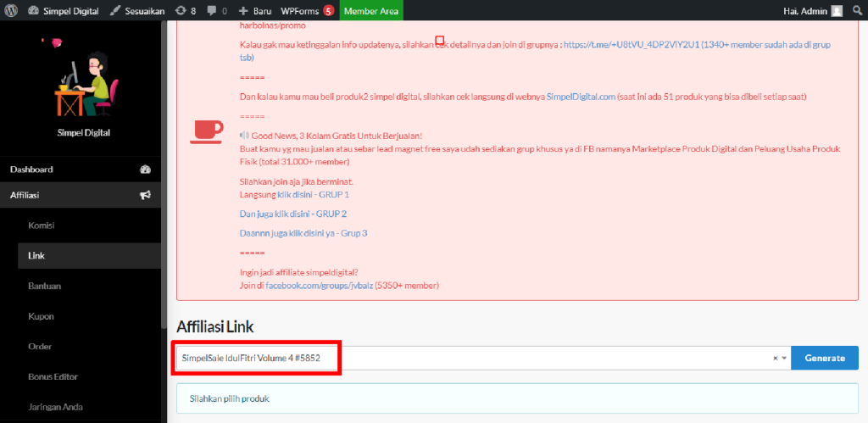
Task: Expand the Affiliasi sidebar section
Action: pyautogui.click(x=81, y=195)
